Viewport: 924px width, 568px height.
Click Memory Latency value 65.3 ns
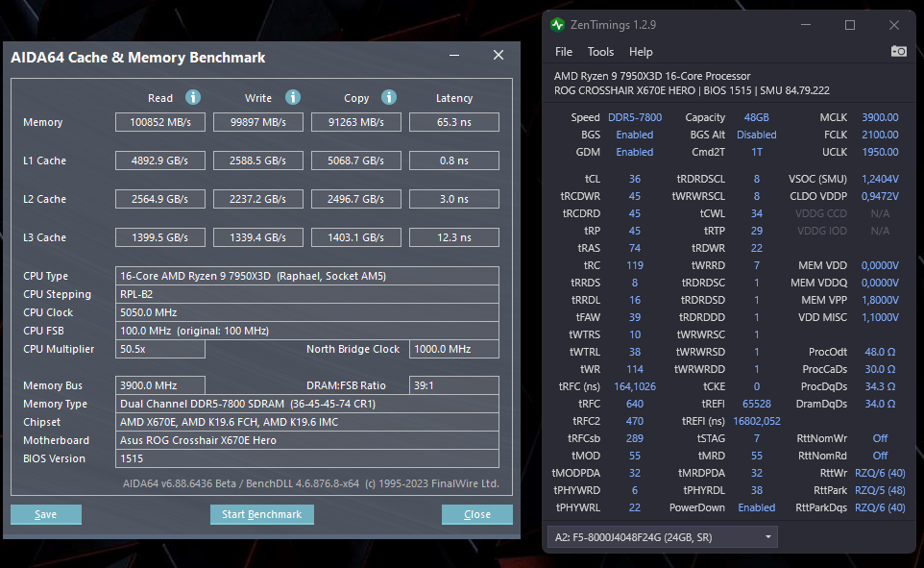(453, 122)
